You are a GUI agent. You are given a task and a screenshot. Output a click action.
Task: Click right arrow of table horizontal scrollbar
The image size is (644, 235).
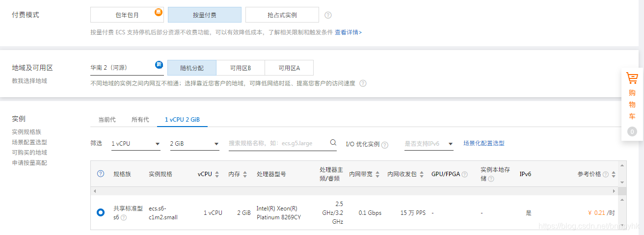613,190
